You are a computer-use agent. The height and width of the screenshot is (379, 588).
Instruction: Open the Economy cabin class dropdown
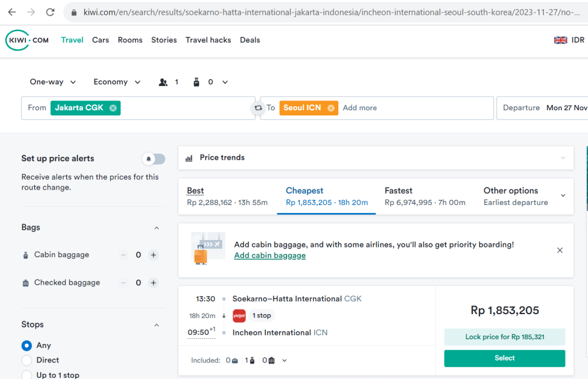(x=117, y=82)
